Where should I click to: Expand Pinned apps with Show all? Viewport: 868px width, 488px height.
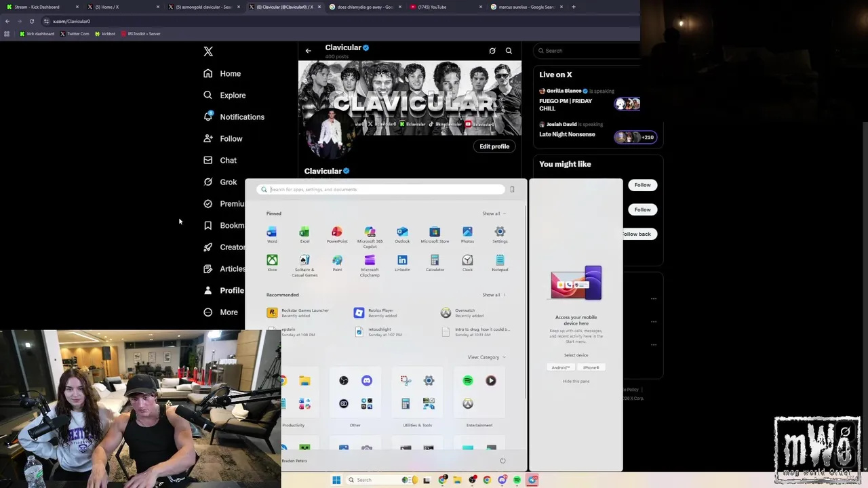pyautogui.click(x=494, y=213)
